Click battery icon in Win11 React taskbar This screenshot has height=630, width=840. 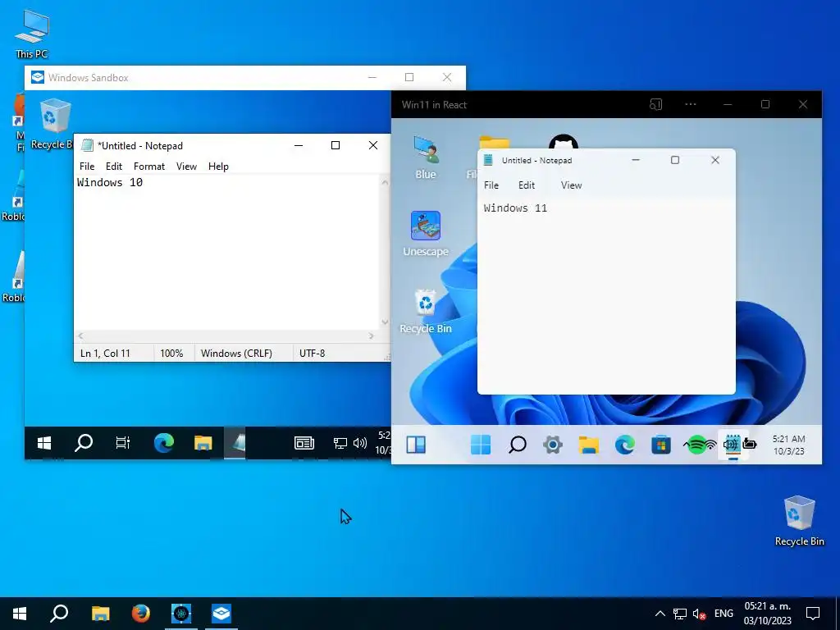click(x=750, y=444)
